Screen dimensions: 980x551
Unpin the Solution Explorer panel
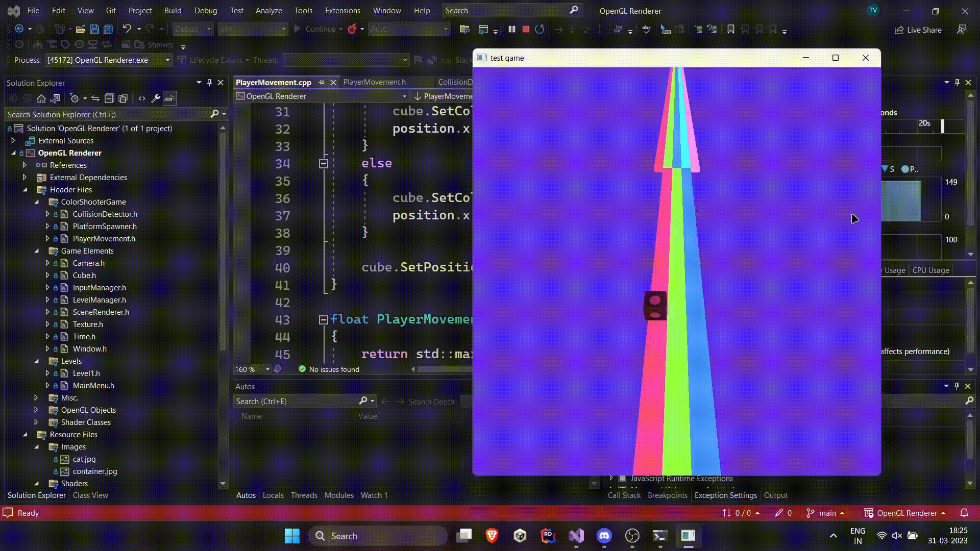tap(209, 82)
